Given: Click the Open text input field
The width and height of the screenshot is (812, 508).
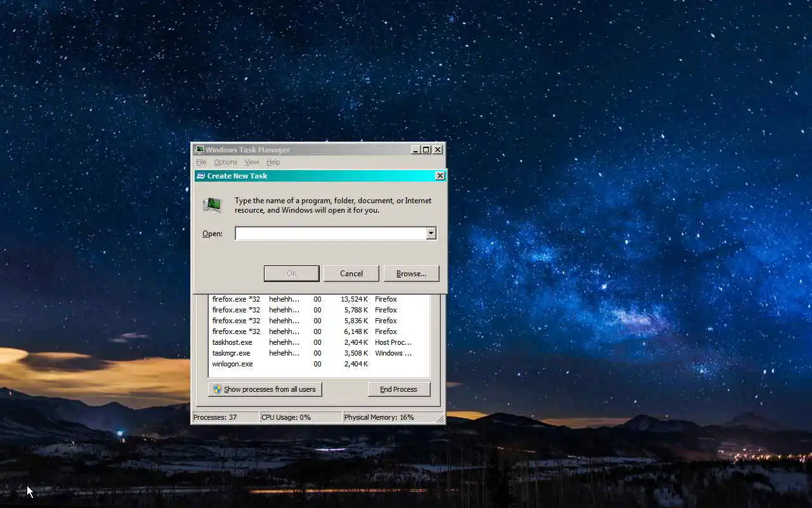Looking at the screenshot, I should point(331,234).
